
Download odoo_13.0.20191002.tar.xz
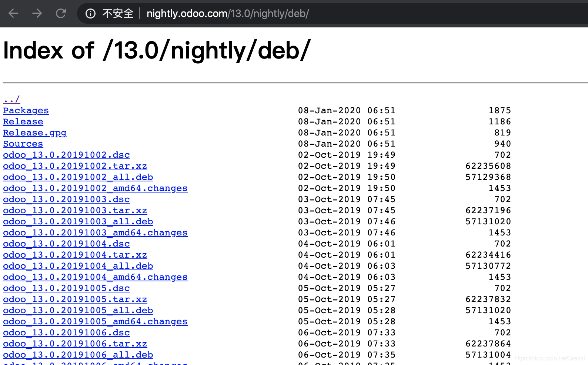coord(75,166)
